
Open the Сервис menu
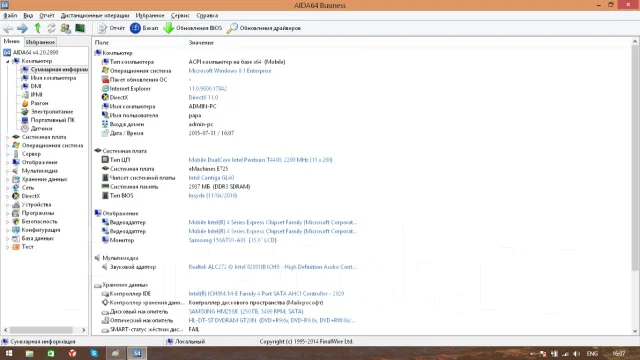coord(180,16)
